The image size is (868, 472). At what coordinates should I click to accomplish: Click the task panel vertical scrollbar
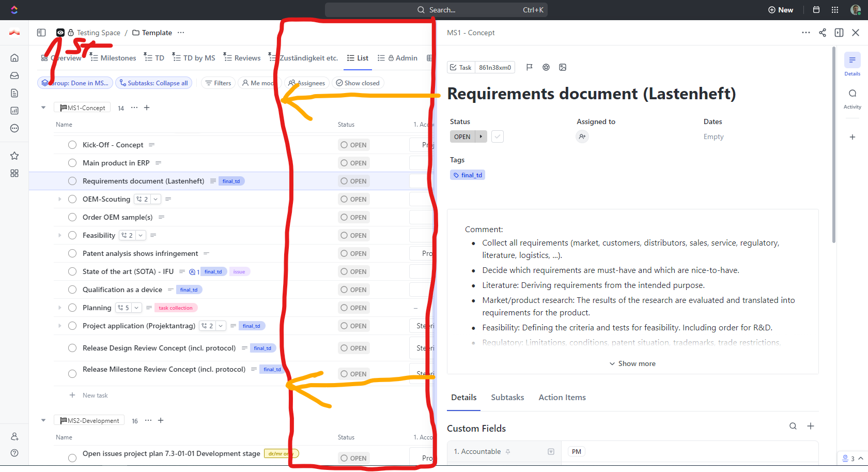click(x=834, y=145)
